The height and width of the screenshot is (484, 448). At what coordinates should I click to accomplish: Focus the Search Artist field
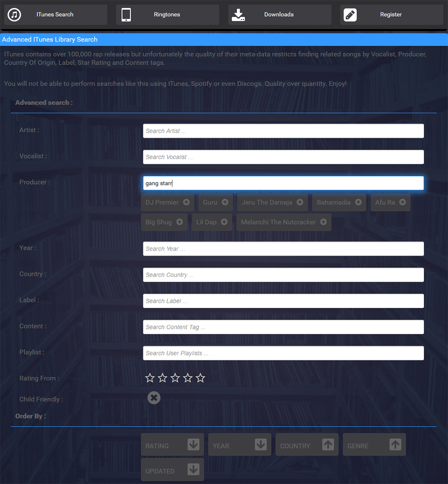coord(283,131)
